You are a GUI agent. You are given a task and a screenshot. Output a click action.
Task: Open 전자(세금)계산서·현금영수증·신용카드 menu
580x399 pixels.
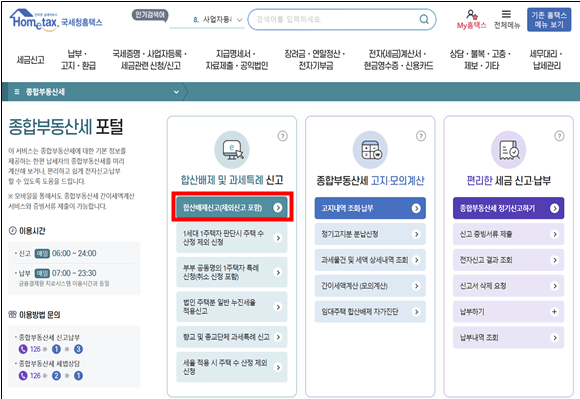click(398, 60)
